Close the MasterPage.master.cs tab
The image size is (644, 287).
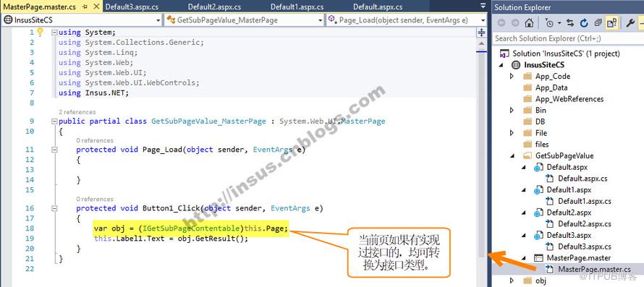coord(96,7)
